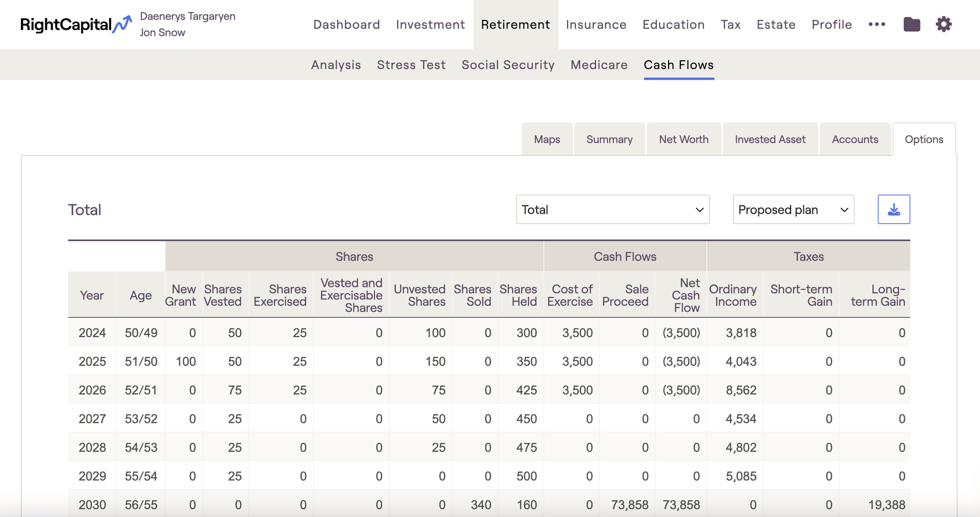This screenshot has width=980, height=517.
Task: Click the RightCapital logo
Action: pos(76,25)
